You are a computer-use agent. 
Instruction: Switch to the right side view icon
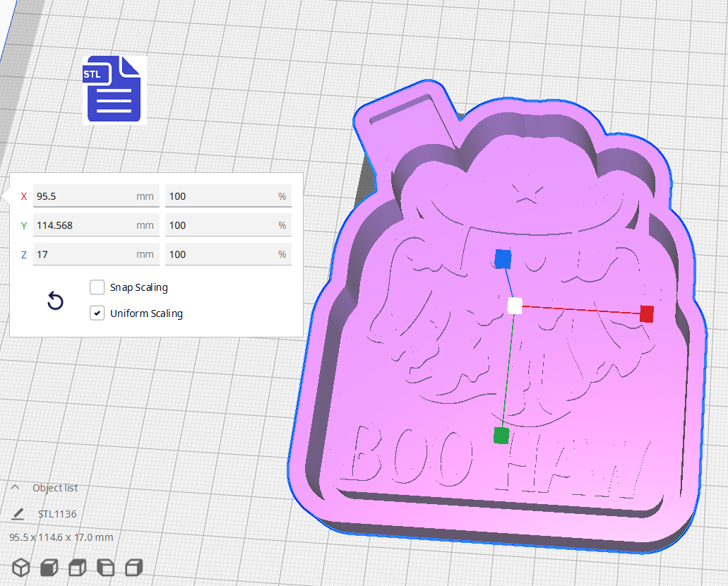133,567
